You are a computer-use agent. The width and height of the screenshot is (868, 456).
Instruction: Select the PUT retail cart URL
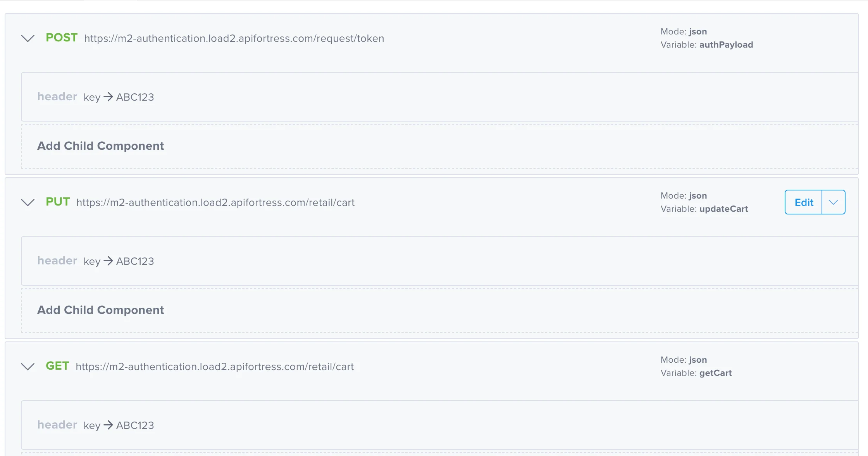click(215, 202)
